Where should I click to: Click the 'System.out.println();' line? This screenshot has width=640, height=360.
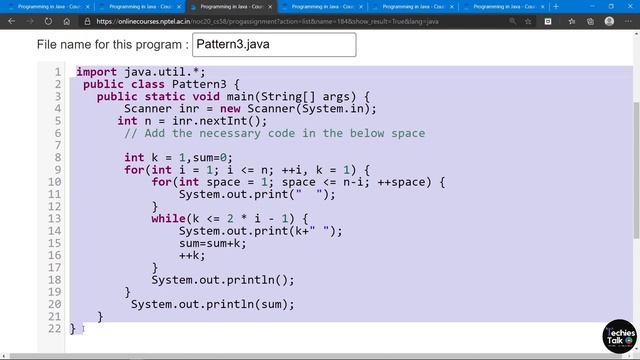click(223, 280)
